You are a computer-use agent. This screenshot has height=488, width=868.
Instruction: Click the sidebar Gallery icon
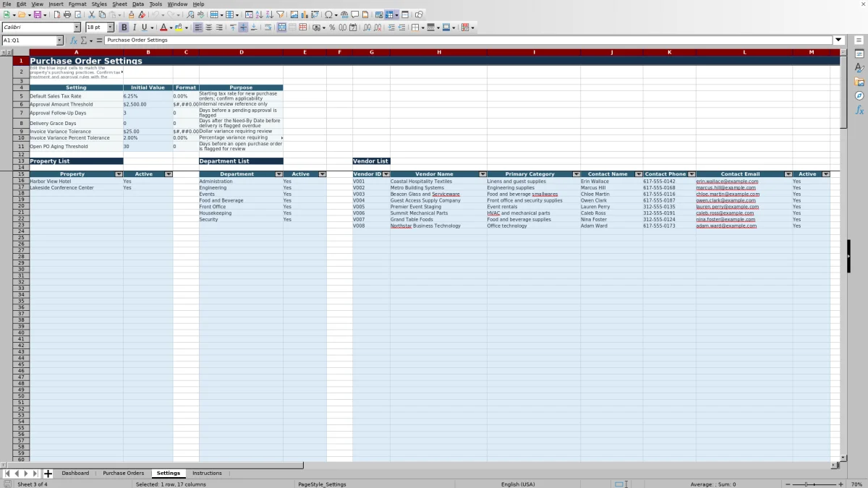(859, 82)
